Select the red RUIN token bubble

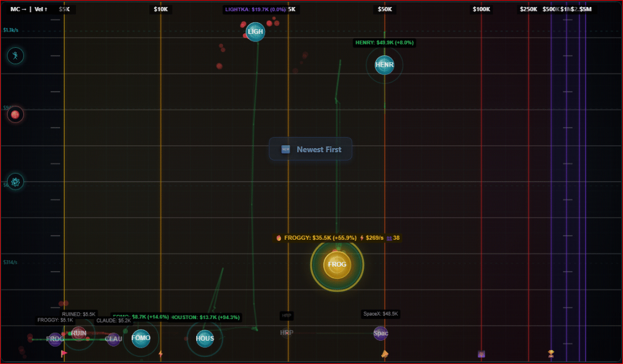coord(79,333)
